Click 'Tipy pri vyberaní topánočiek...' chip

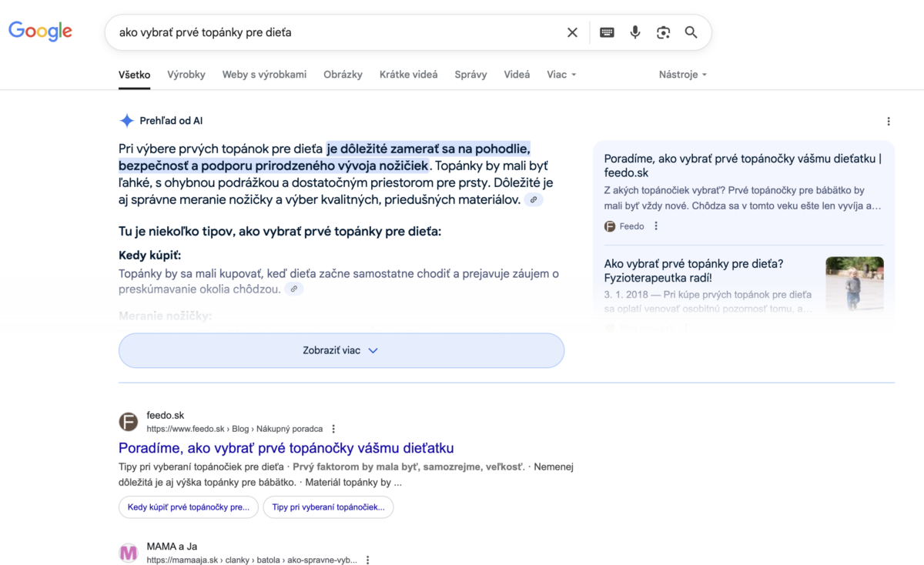[x=328, y=507]
